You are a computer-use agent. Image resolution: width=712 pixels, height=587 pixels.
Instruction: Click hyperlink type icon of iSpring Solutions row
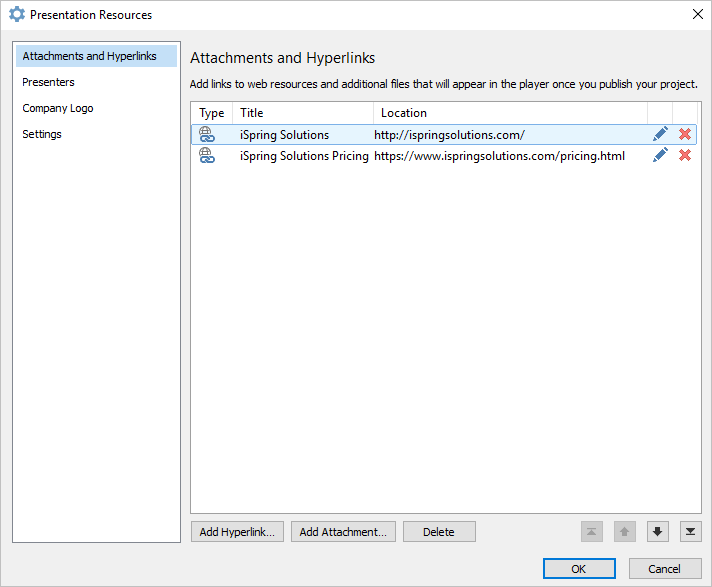pyautogui.click(x=207, y=134)
